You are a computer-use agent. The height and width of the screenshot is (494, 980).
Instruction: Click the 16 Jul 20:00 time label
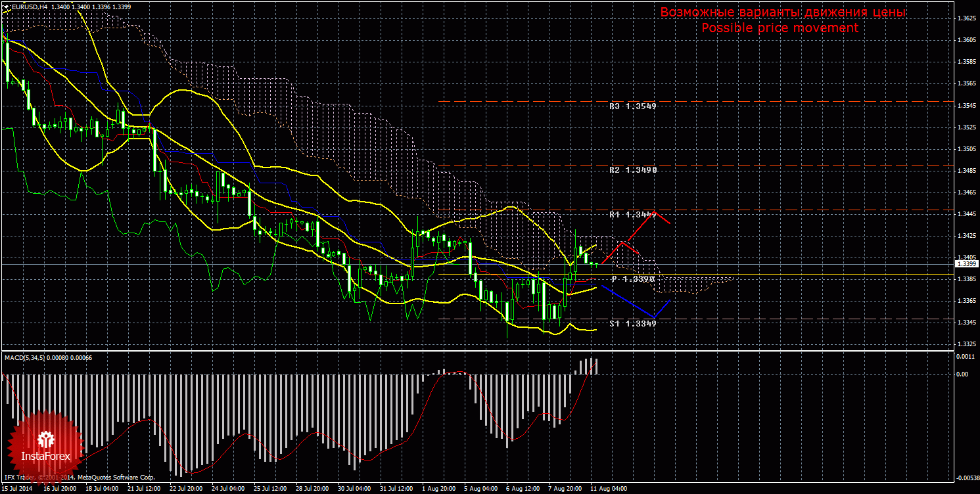[59, 489]
